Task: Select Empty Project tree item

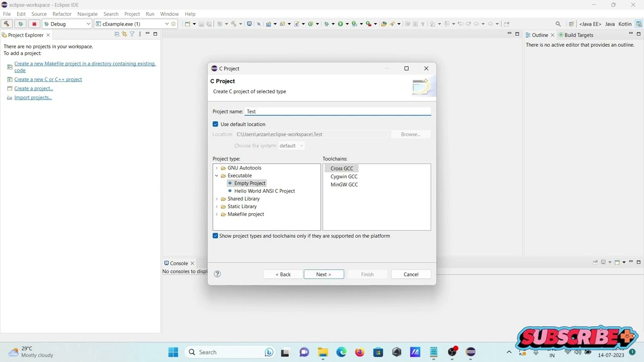Action: (x=250, y=184)
